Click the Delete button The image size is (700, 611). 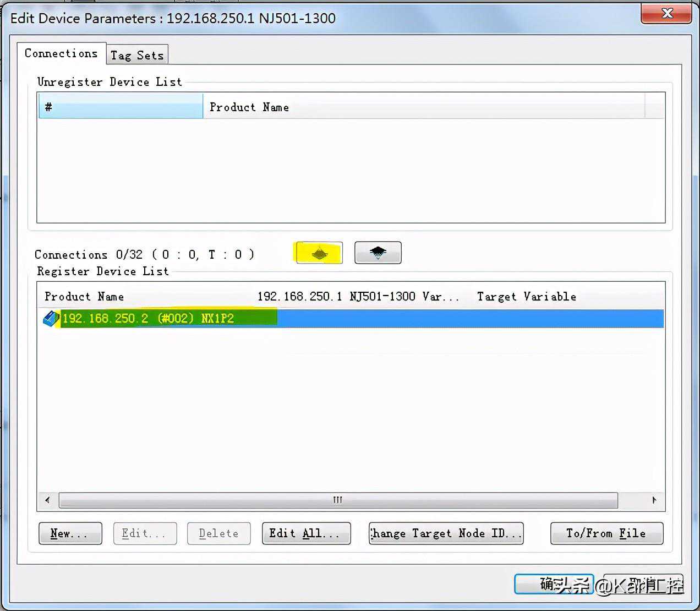pos(218,533)
